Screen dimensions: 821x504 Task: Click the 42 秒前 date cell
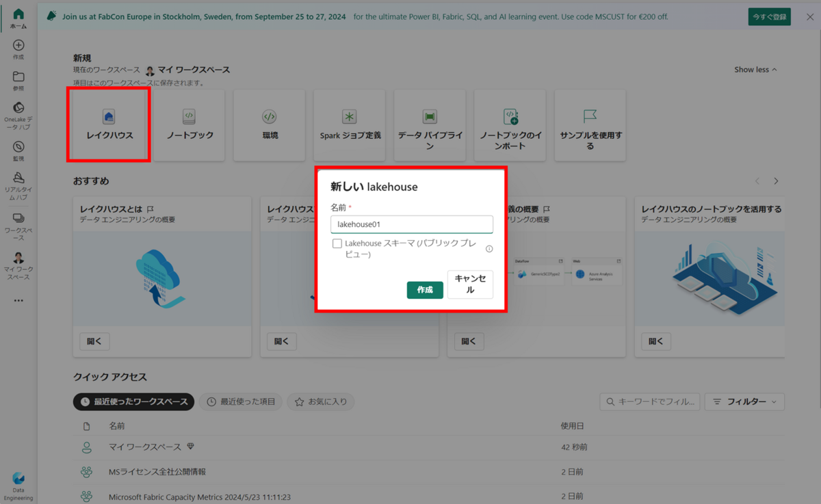(x=575, y=447)
